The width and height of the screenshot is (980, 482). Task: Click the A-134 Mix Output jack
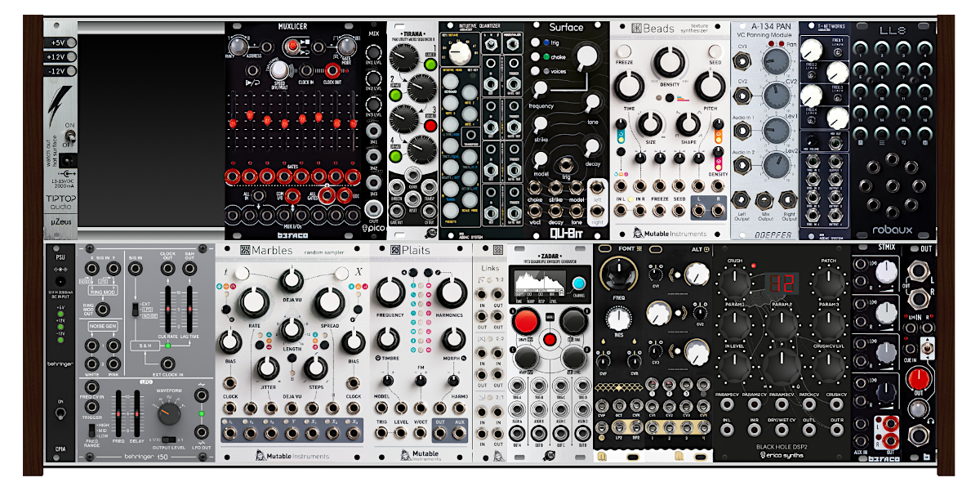[x=765, y=201]
